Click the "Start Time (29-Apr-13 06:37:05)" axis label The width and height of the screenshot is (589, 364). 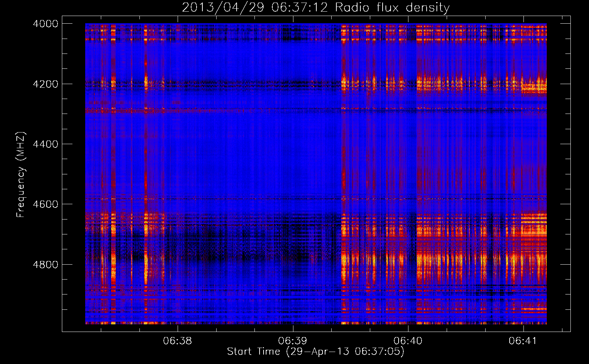(316, 352)
